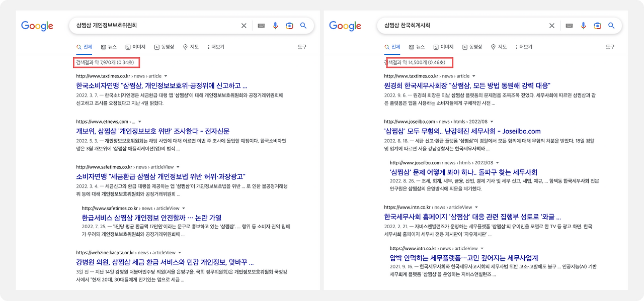Expand the arrow next to the webzine.kacpta.or.kr URL
The height and width of the screenshot is (301, 644).
click(179, 253)
